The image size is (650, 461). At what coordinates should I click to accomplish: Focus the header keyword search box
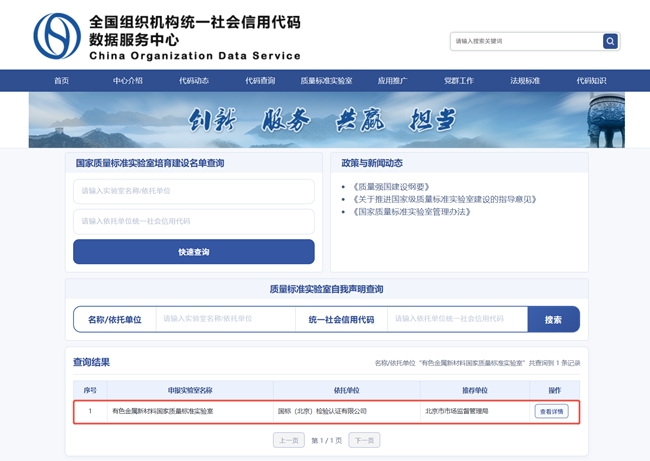pyautogui.click(x=525, y=41)
